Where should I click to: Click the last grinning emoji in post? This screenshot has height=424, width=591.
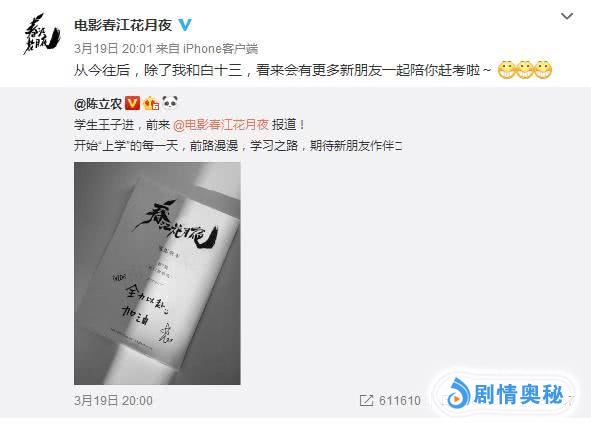pyautogui.click(x=543, y=69)
